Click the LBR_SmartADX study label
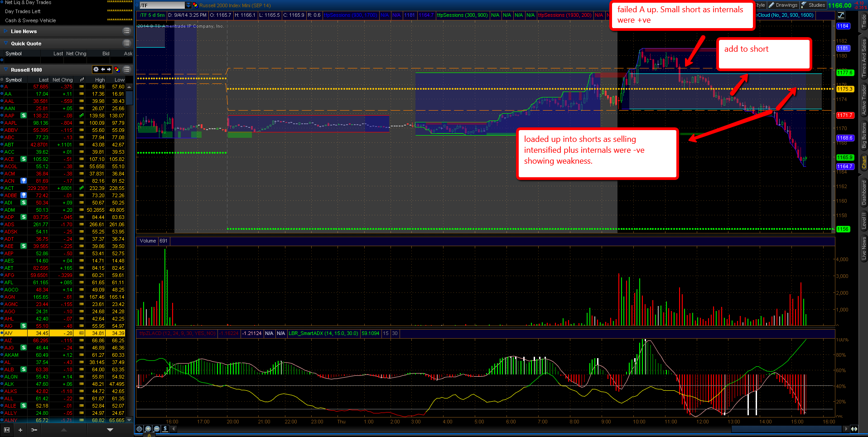868x437 pixels. click(x=323, y=333)
